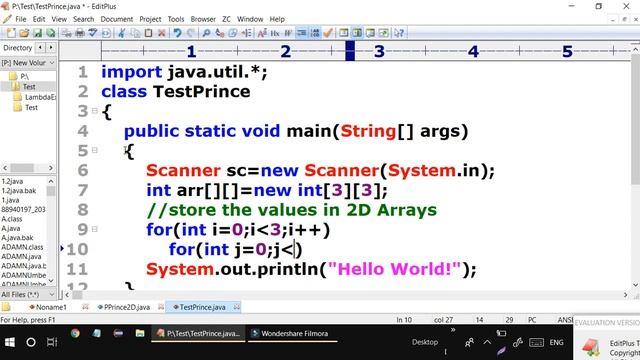Open the Document menu
The width and height of the screenshot is (640, 360).
pos(117,19)
